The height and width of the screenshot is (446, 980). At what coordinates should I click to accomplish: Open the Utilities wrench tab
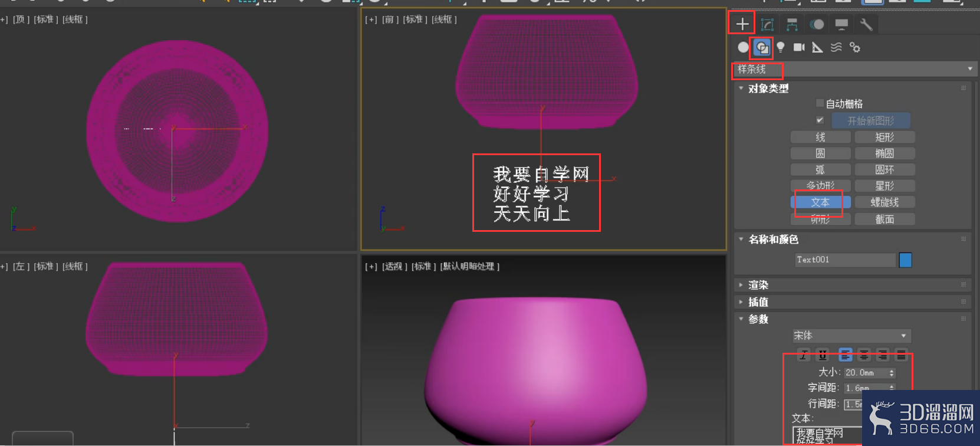(866, 24)
